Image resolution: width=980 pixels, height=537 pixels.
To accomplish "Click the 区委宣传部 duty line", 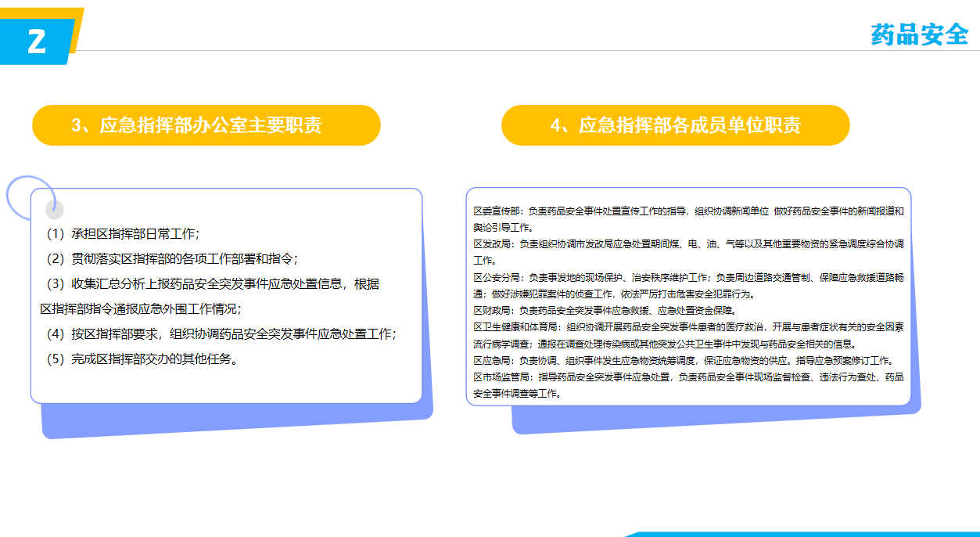I will [x=688, y=211].
